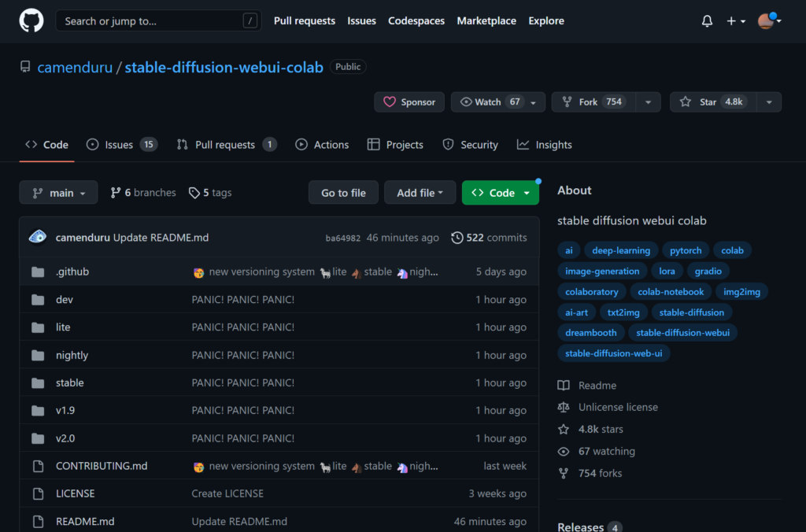This screenshot has width=806, height=532.
Task: Click the commit history clock icon
Action: click(x=457, y=238)
